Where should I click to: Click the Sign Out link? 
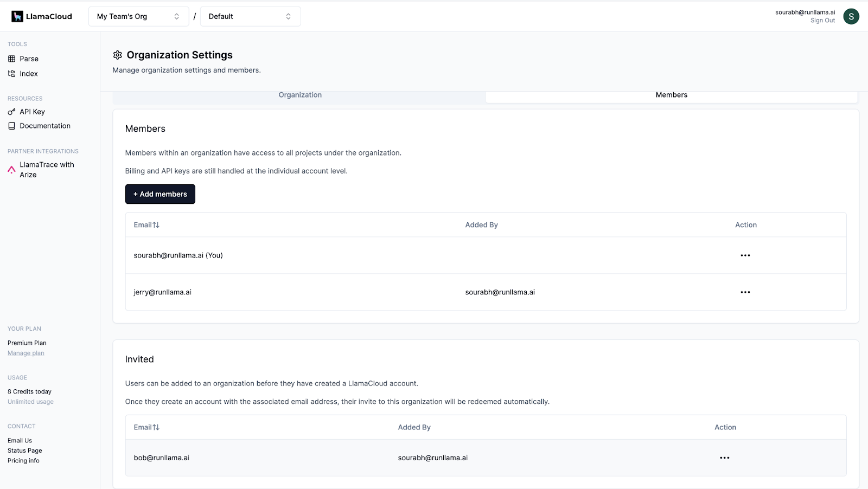[822, 21]
